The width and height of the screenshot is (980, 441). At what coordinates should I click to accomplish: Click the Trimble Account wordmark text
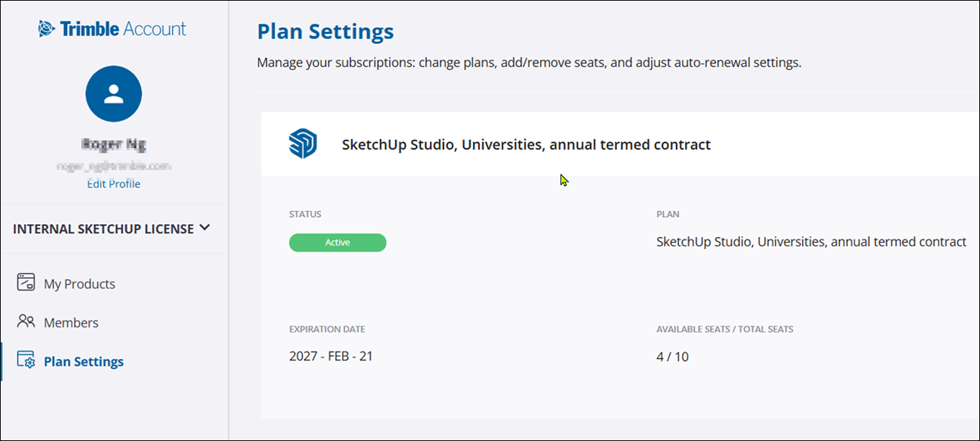tap(123, 29)
